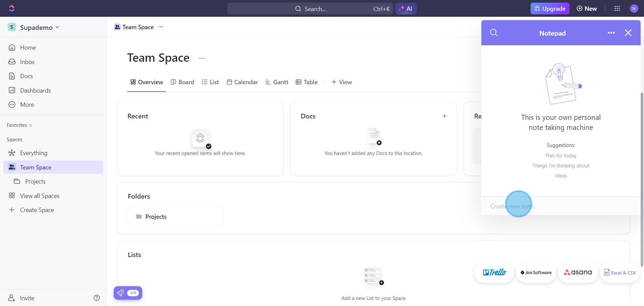
Task: Click 'Add a new List to your Space' text
Action: click(x=374, y=298)
